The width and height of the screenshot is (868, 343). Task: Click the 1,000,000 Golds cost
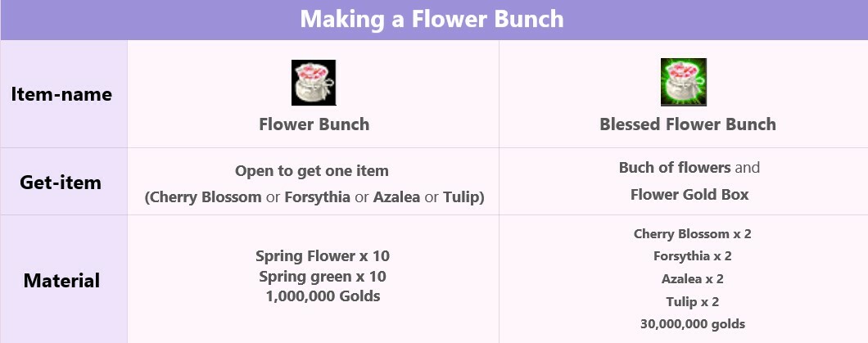tap(323, 296)
